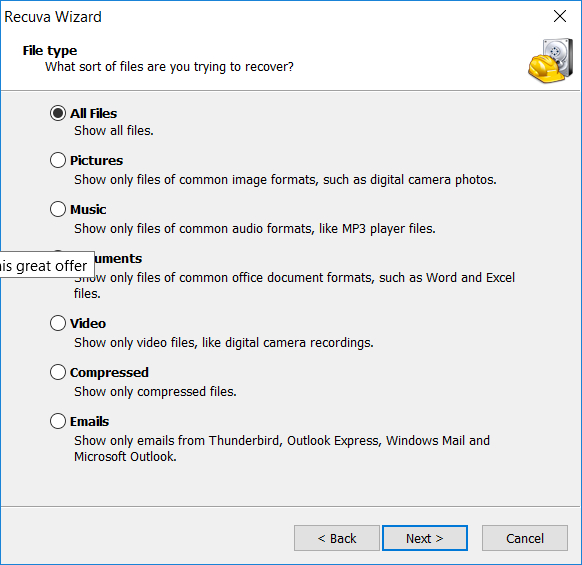
Task: Click the 'great offer' tooltip
Action: click(x=46, y=265)
